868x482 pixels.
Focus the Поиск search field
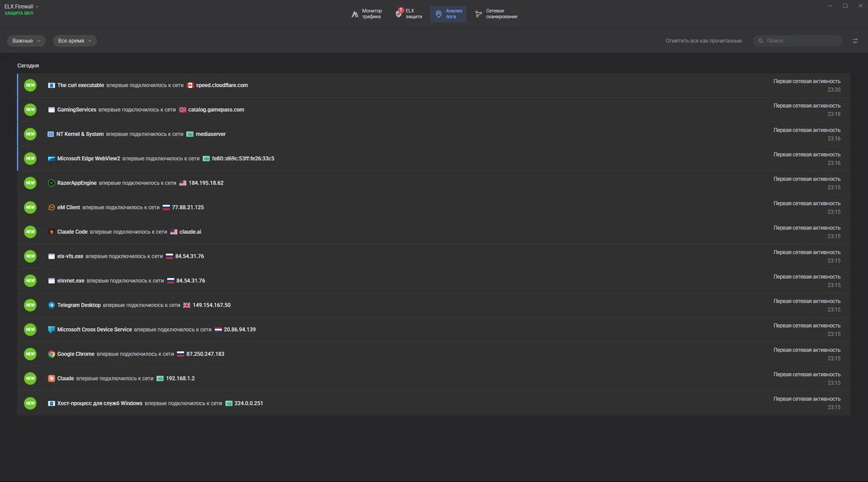pyautogui.click(x=797, y=41)
